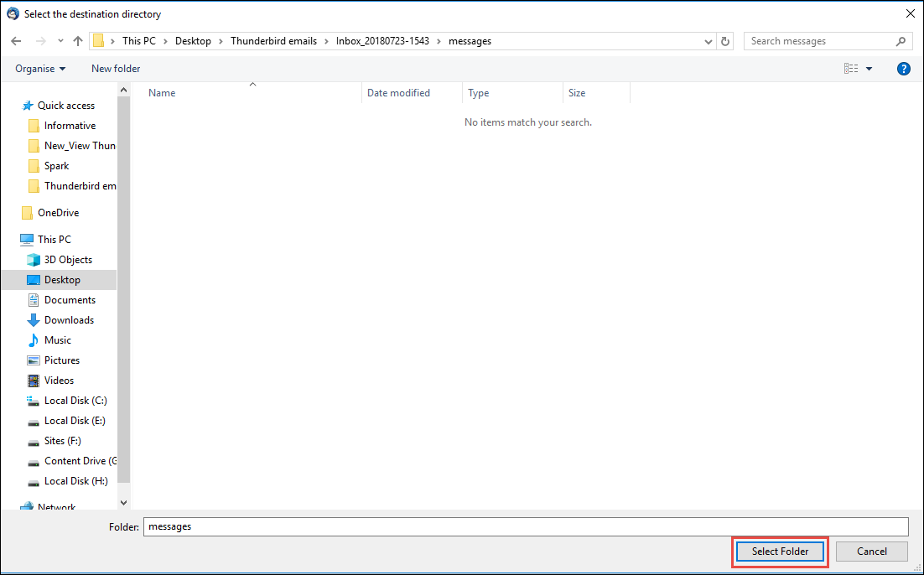Sort files by the Name column header
Screen dimensions: 924x575
point(161,92)
